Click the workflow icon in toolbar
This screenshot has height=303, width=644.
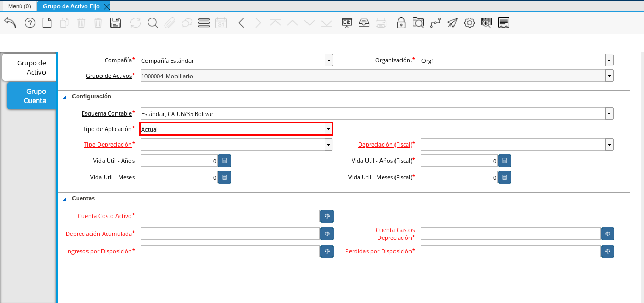(435, 23)
